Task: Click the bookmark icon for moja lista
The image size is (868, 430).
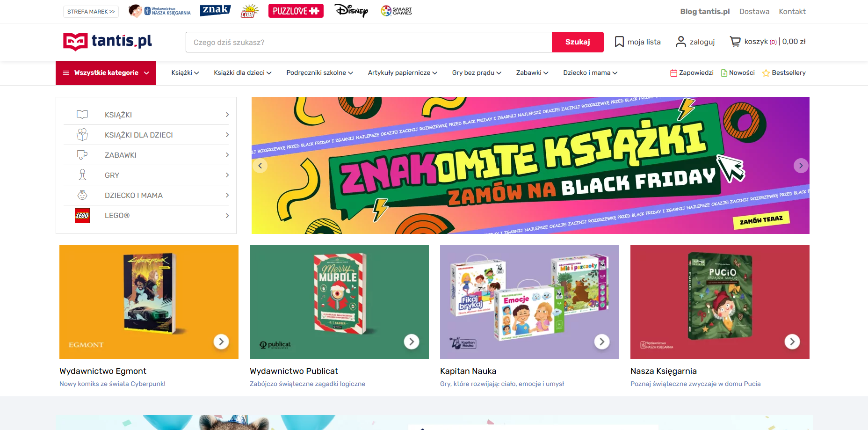Action: [x=619, y=42]
